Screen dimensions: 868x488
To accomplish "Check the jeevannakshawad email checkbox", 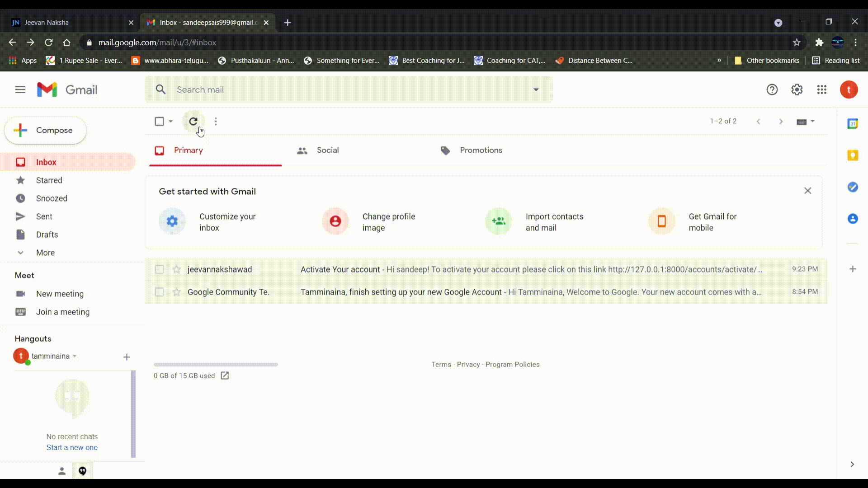I will (x=159, y=269).
